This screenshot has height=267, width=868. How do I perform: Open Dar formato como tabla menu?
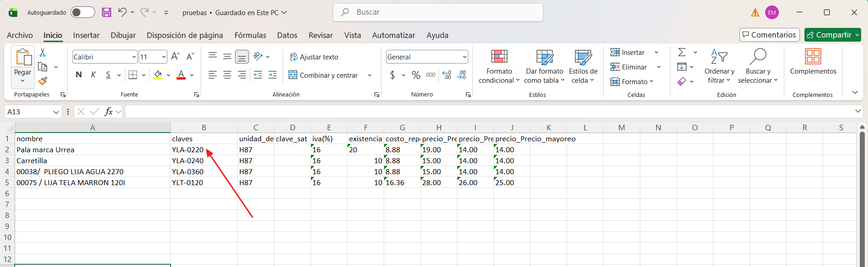pos(545,67)
